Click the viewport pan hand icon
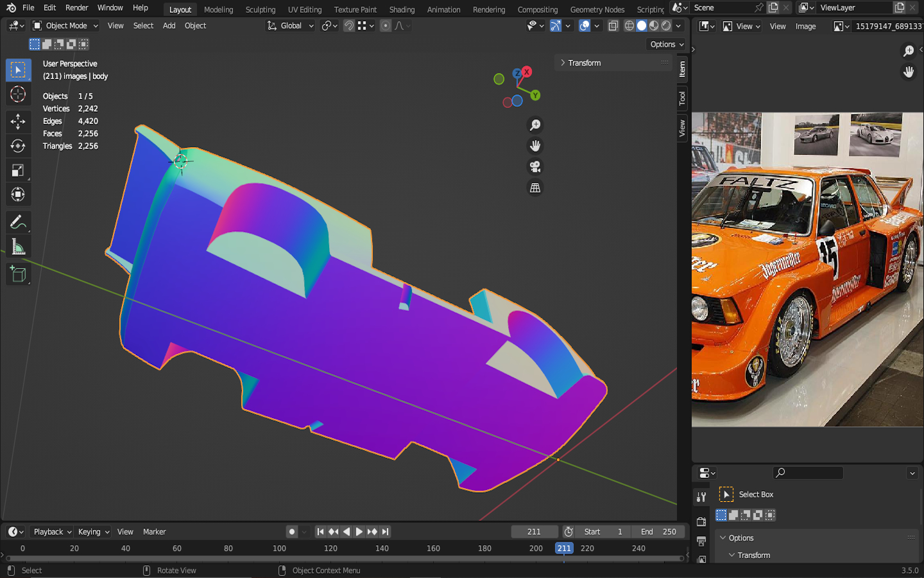This screenshot has height=578, width=924. tap(535, 146)
